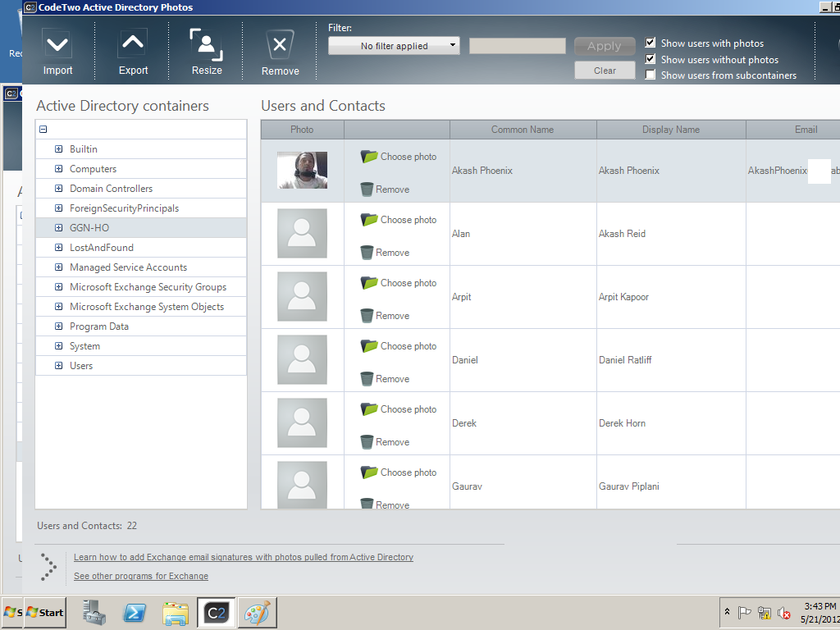Image resolution: width=840 pixels, height=630 pixels.
Task: Click the Action Center flag tray icon
Action: 744,612
